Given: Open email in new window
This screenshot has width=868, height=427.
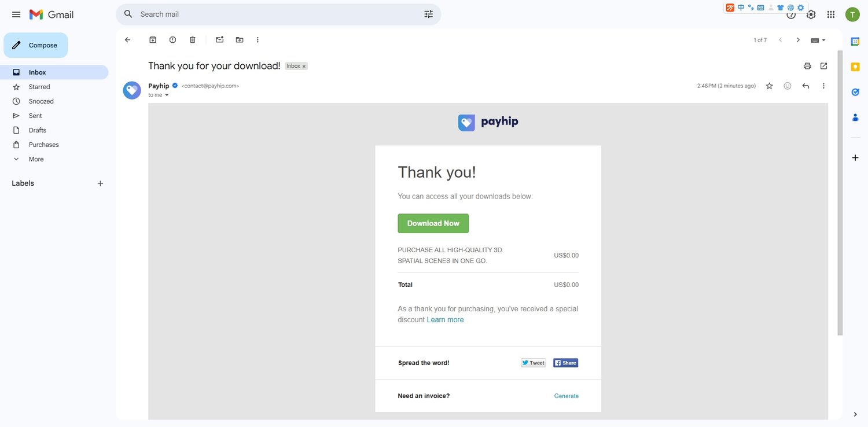Looking at the screenshot, I should click(x=823, y=66).
